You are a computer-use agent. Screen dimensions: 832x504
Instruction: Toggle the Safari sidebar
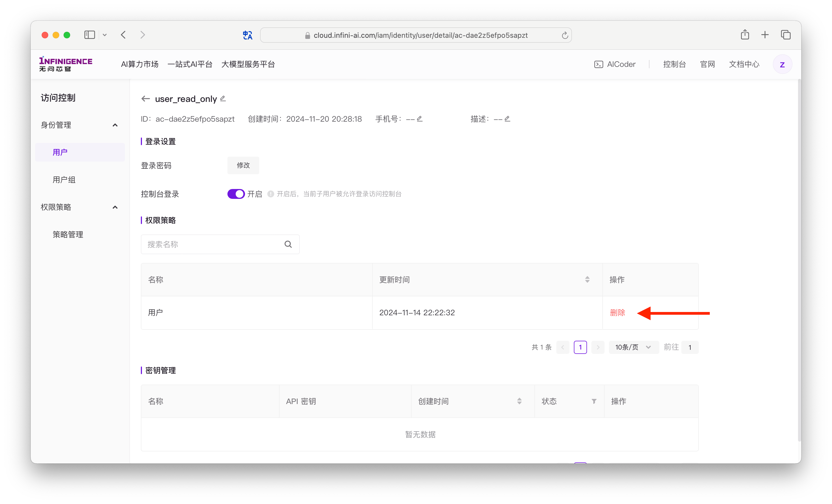point(90,35)
